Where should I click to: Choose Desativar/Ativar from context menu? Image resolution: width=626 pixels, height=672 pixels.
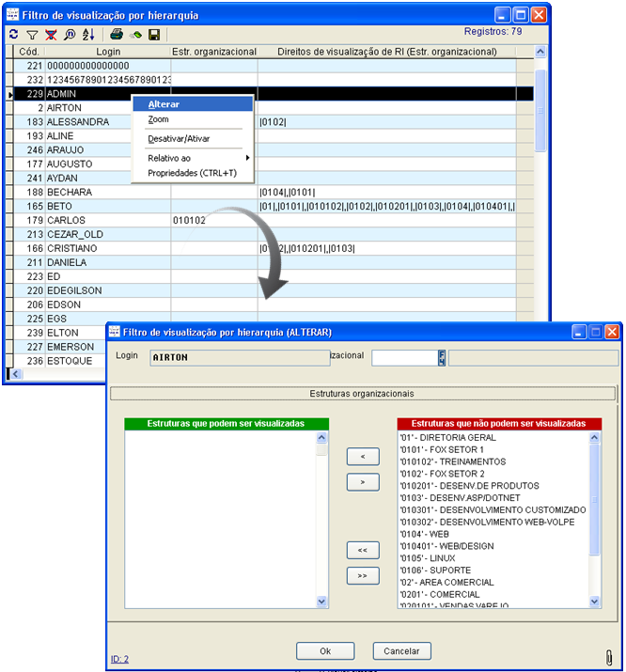[179, 138]
